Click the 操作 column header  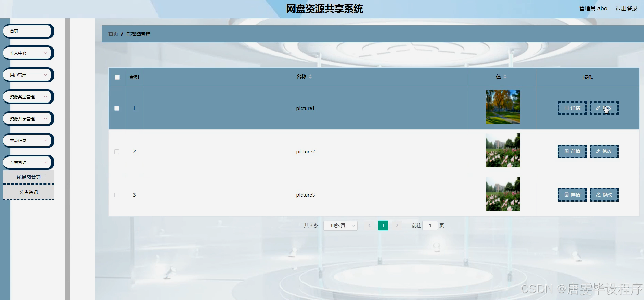point(588,77)
